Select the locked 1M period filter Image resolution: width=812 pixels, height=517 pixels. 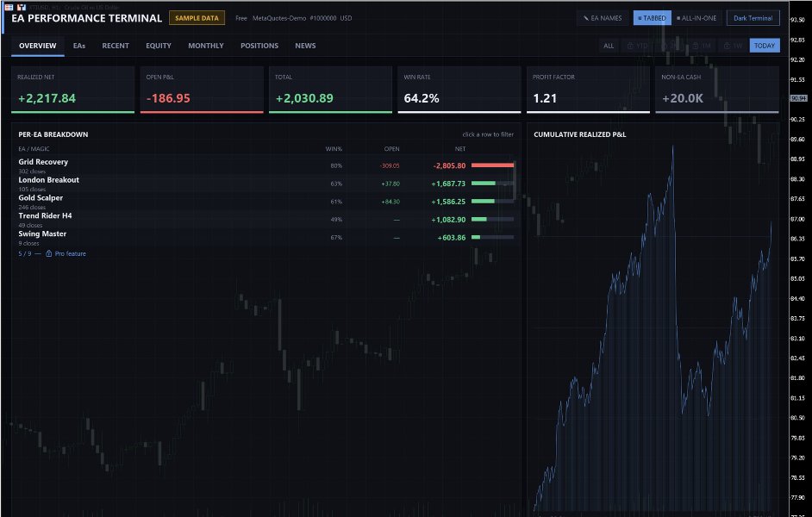702,46
